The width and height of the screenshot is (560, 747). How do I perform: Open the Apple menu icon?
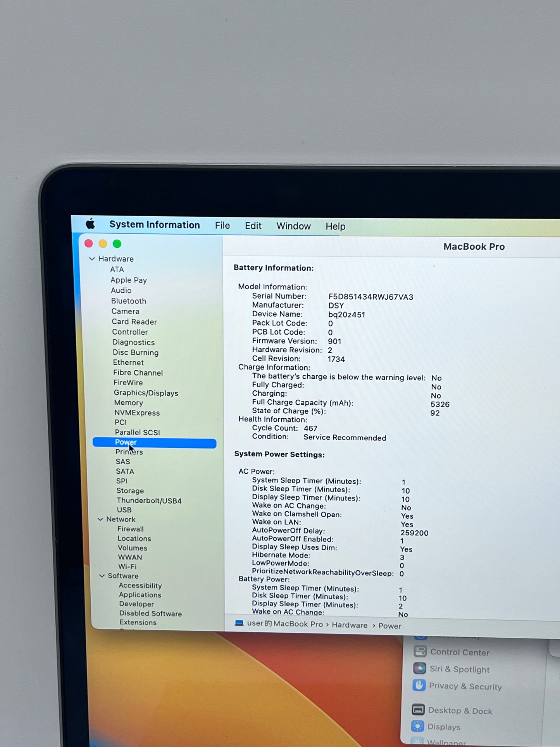click(x=90, y=224)
